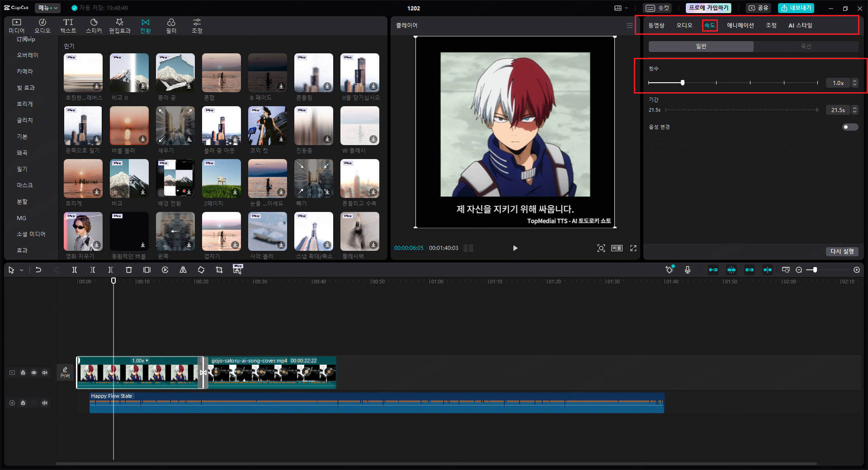This screenshot has width=868, height=470.
Task: Click the 숏컷 shortcuts button
Action: click(658, 8)
